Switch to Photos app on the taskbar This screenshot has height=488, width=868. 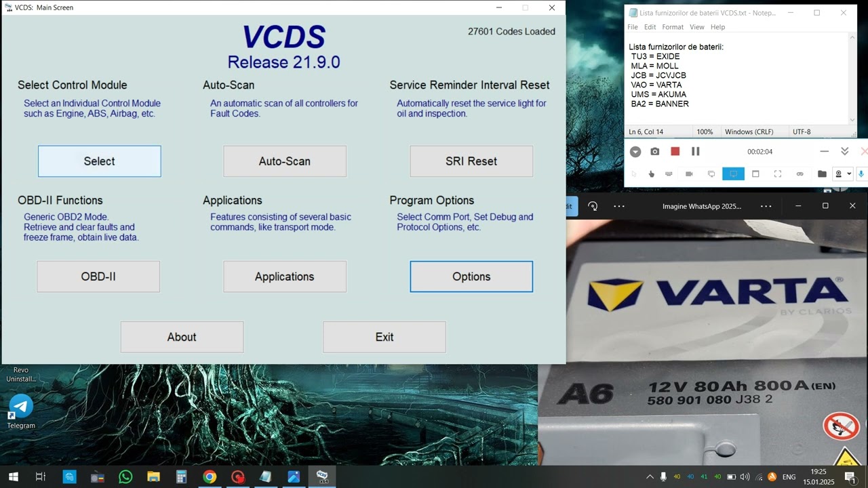(x=294, y=477)
